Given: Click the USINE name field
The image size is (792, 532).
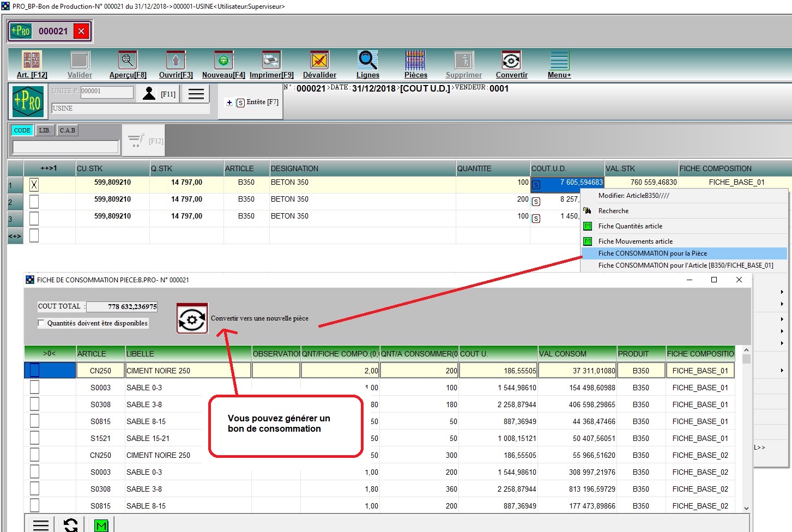Looking at the screenshot, I should click(x=130, y=108).
